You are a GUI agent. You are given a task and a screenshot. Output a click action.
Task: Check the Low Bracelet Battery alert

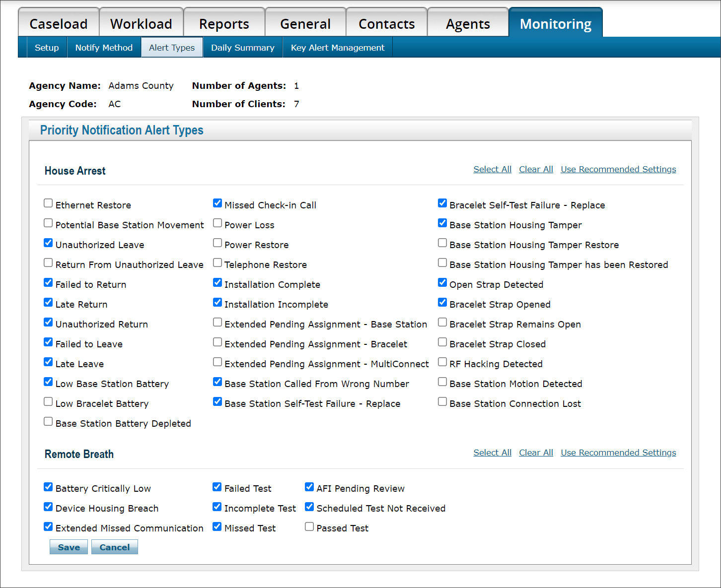[48, 401]
